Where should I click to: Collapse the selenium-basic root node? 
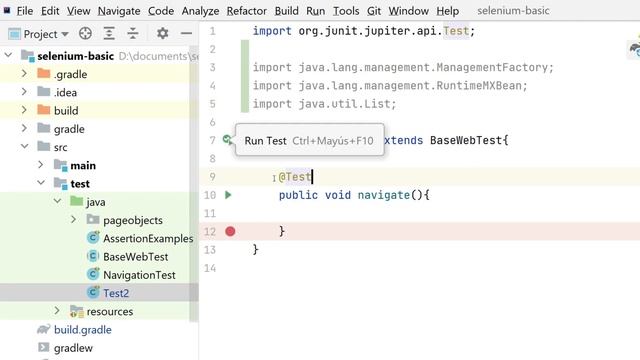tap(8, 56)
